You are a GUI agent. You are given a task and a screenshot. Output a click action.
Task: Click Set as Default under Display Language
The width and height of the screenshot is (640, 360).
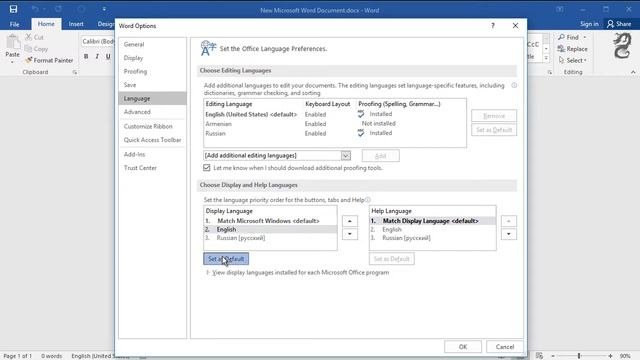point(226,259)
